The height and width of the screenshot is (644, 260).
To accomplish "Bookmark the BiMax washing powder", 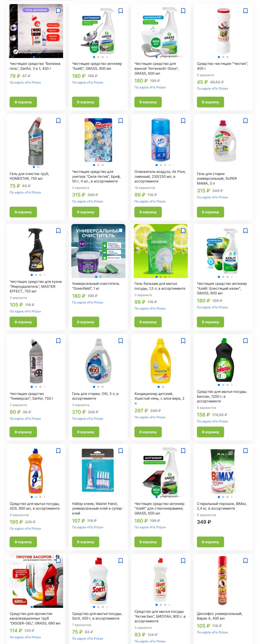I will (x=245, y=451).
